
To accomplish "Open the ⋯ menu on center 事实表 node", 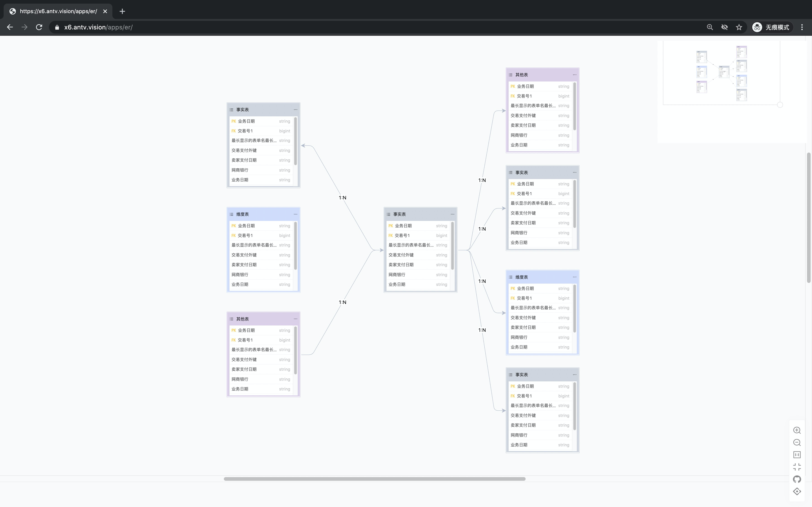I will tap(452, 214).
